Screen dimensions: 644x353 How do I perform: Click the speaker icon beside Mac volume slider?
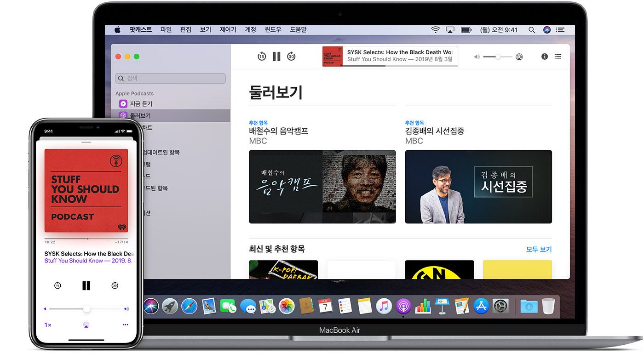(477, 57)
